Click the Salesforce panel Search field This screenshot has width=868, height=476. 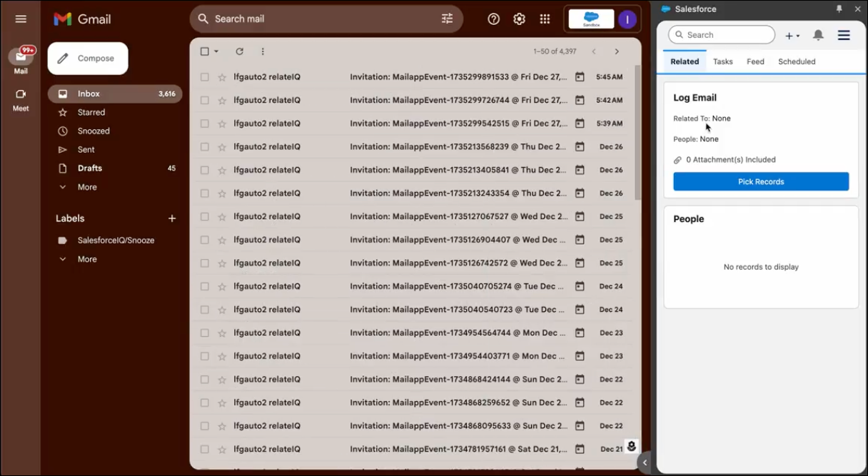tap(722, 35)
